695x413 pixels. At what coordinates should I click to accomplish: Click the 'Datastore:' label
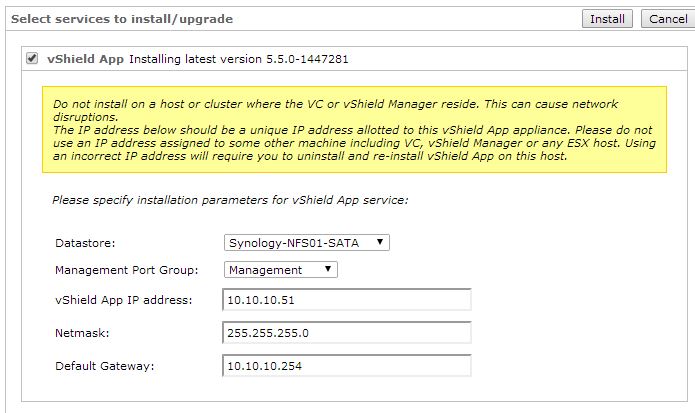pyautogui.click(x=87, y=243)
